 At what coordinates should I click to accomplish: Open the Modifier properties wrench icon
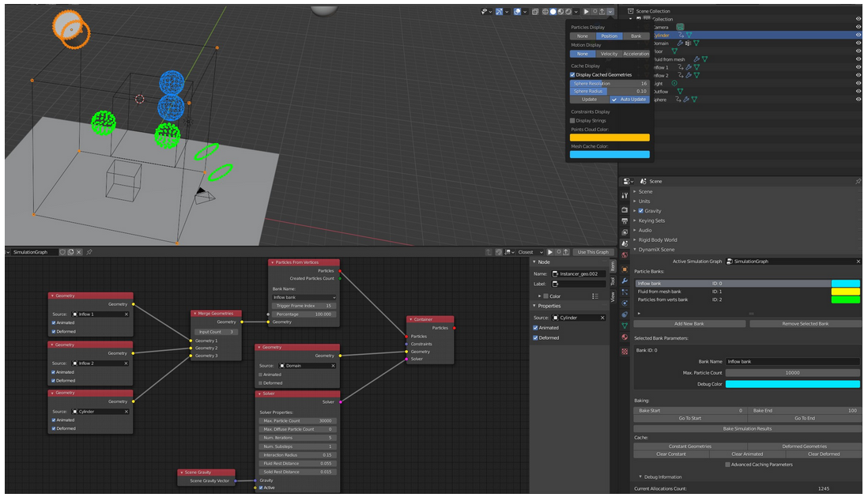pyautogui.click(x=625, y=281)
